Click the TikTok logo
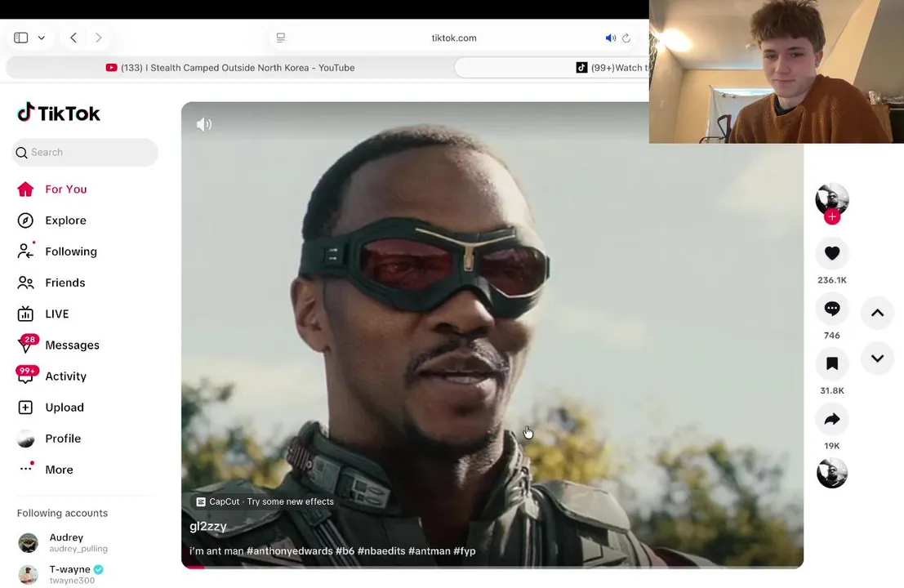904x588 pixels. pos(58,113)
